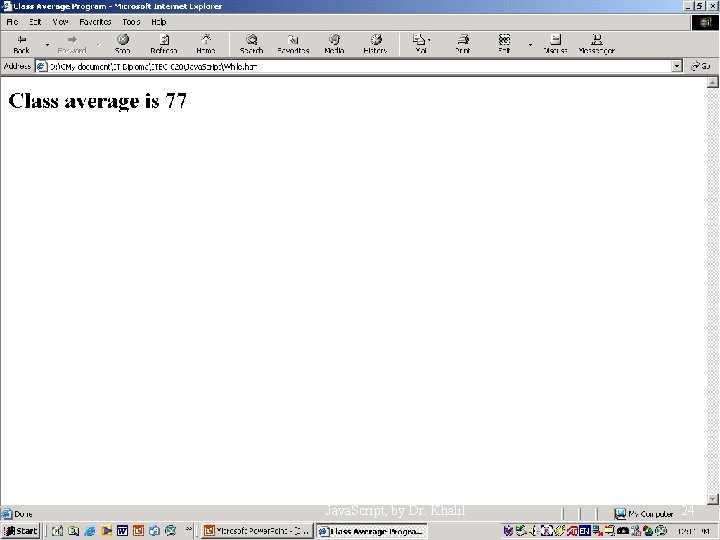
Task: Click the Windows Start button
Action: click(20, 531)
